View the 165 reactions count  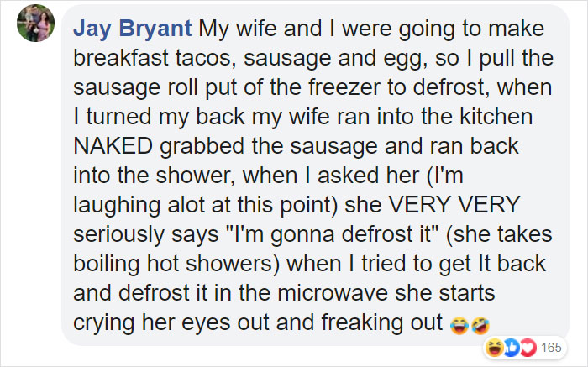[x=552, y=347]
